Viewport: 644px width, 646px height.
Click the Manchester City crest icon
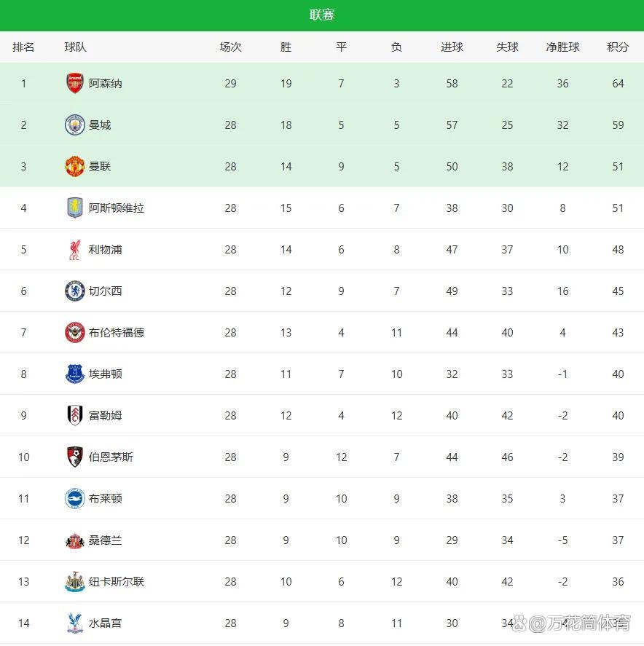tap(75, 125)
